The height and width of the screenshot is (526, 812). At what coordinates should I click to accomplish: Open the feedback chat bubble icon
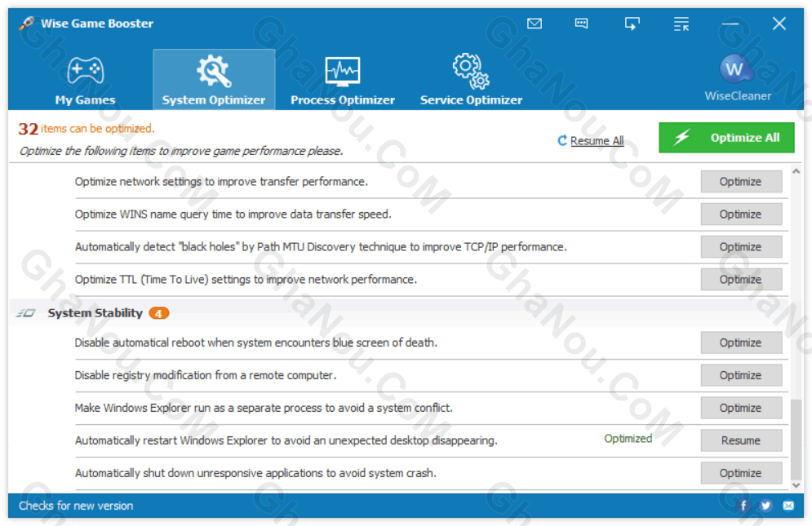(x=581, y=24)
